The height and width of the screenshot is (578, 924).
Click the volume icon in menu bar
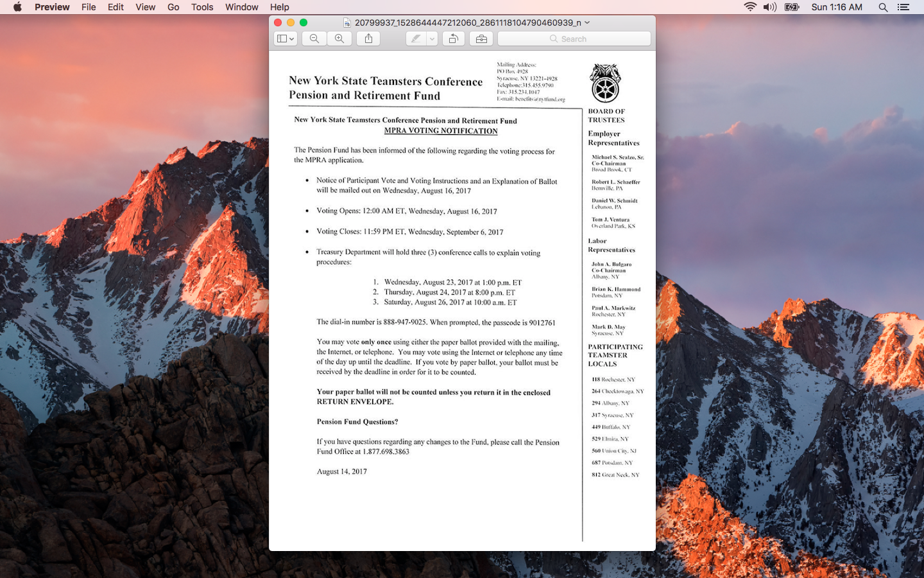click(769, 7)
